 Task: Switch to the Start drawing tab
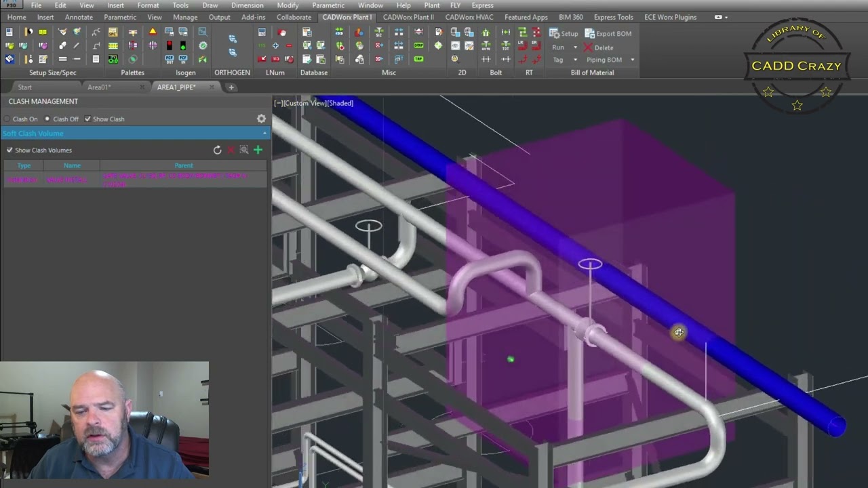click(24, 87)
